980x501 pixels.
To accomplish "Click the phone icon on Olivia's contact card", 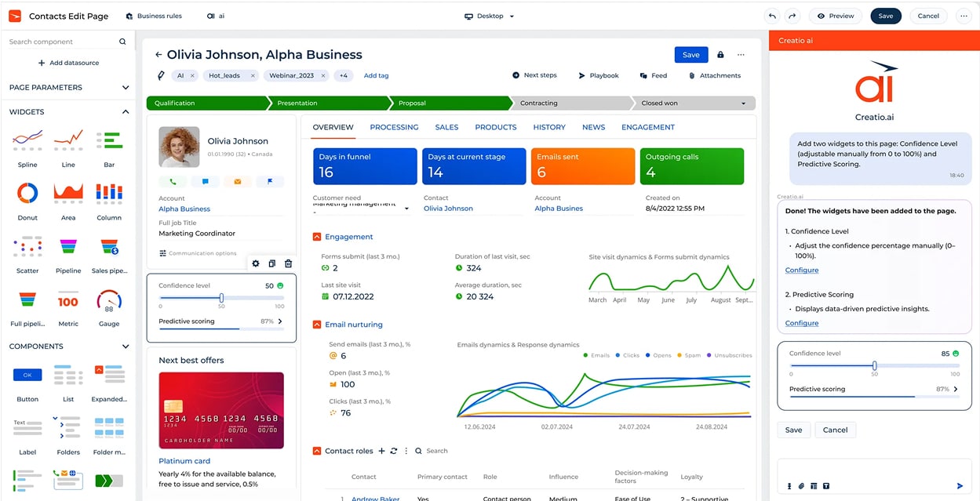I will pos(173,181).
